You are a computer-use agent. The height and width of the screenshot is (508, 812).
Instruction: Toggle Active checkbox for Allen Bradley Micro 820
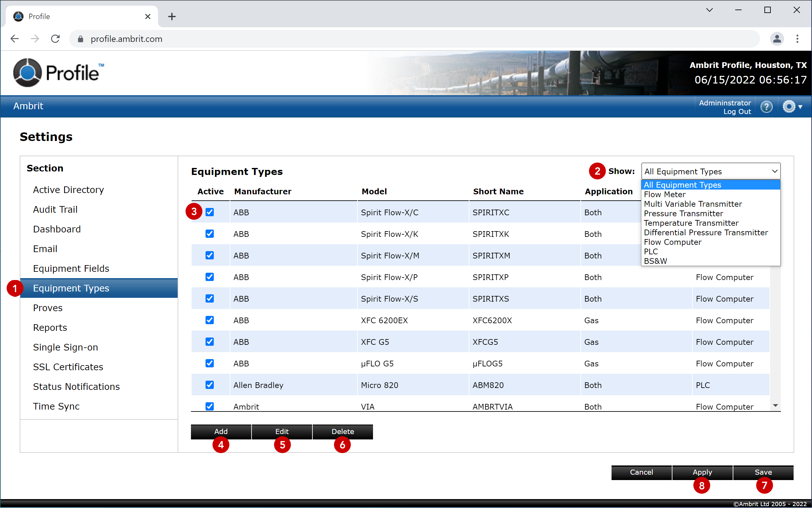tap(210, 385)
